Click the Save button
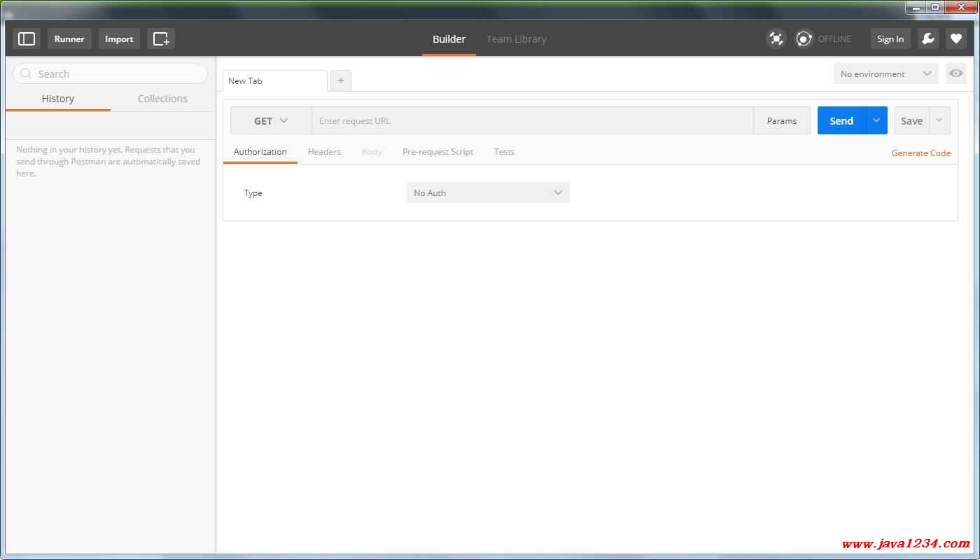This screenshot has width=980, height=560. 911,120
